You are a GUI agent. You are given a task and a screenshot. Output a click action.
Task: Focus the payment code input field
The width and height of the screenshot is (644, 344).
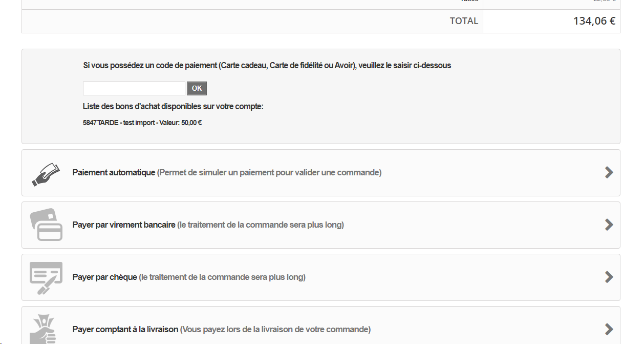coord(134,88)
